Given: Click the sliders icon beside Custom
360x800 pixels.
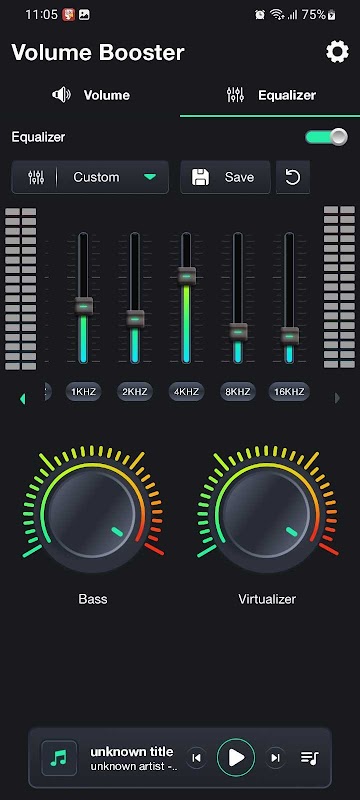Looking at the screenshot, I should pos(36,177).
